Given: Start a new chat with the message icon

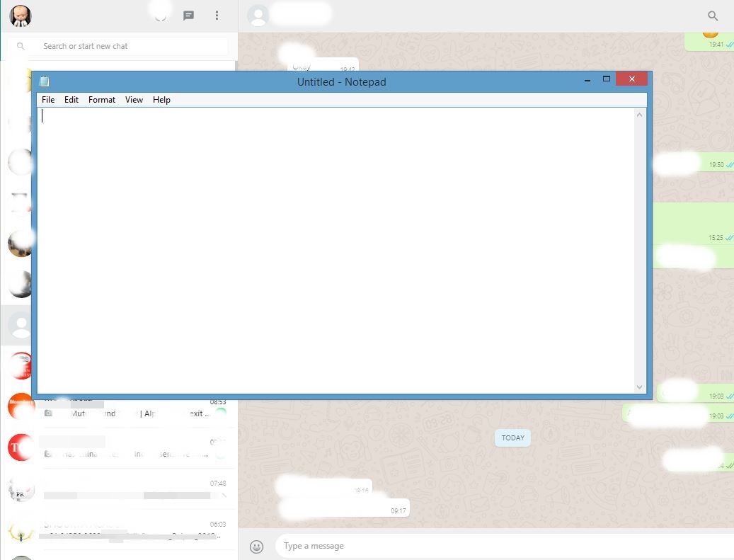Looking at the screenshot, I should click(189, 16).
